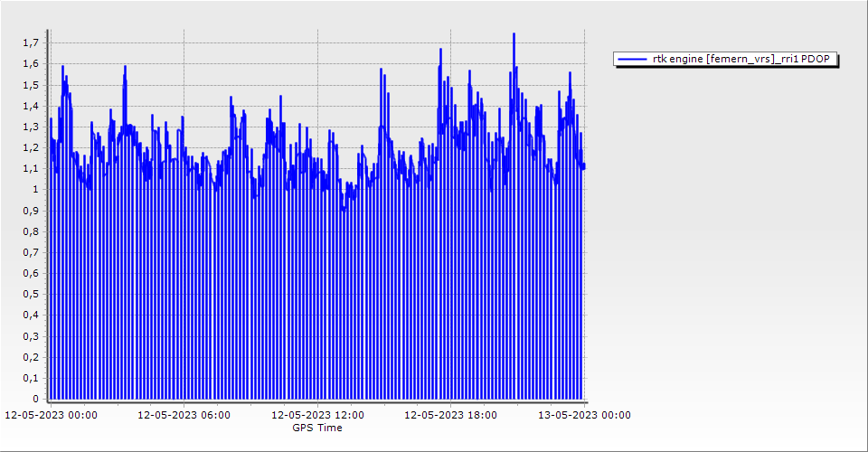
Task: Click the 12-05-2023 12:00 x-axis label
Action: [317, 416]
